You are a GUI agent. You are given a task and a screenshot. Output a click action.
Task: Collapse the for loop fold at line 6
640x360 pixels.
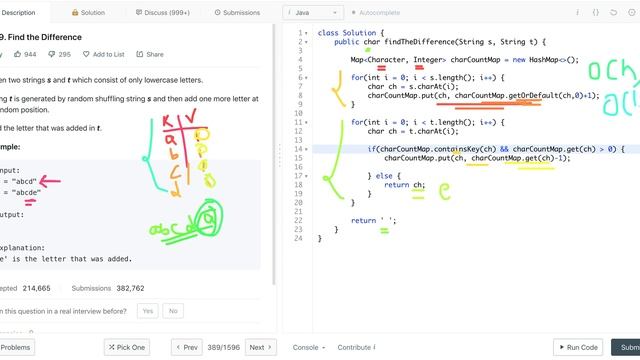click(x=306, y=78)
